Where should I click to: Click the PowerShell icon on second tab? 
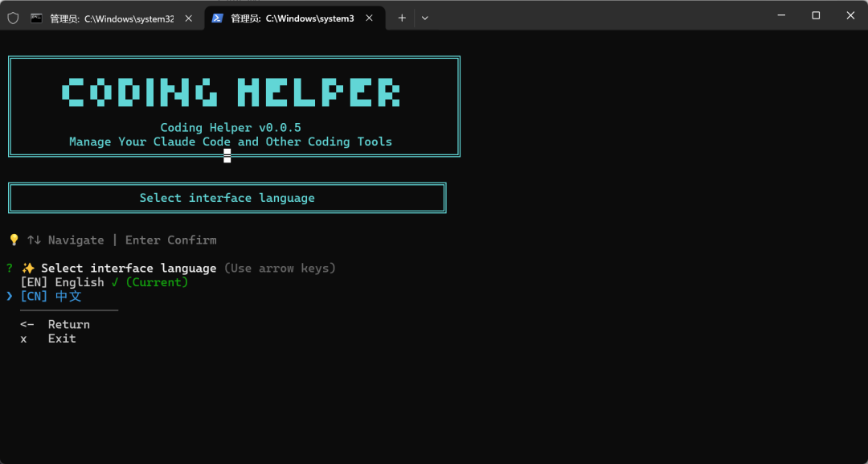tap(218, 18)
